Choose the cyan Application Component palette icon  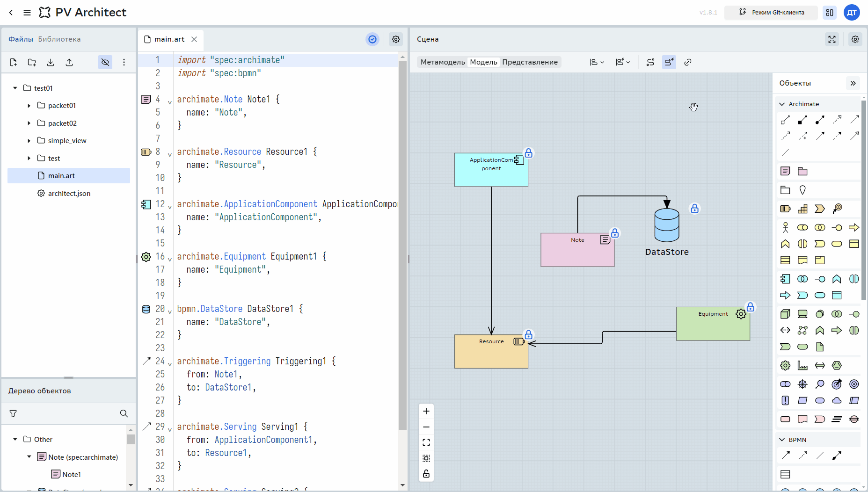[x=785, y=279]
